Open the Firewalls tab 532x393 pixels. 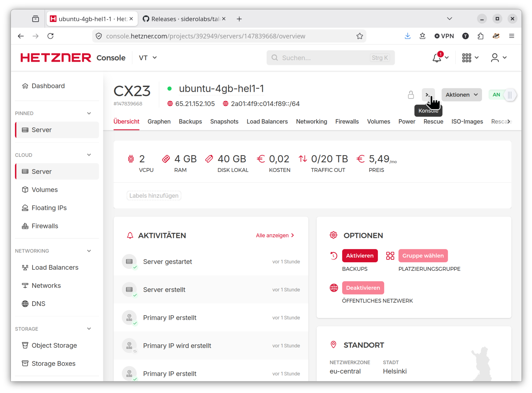(x=347, y=122)
